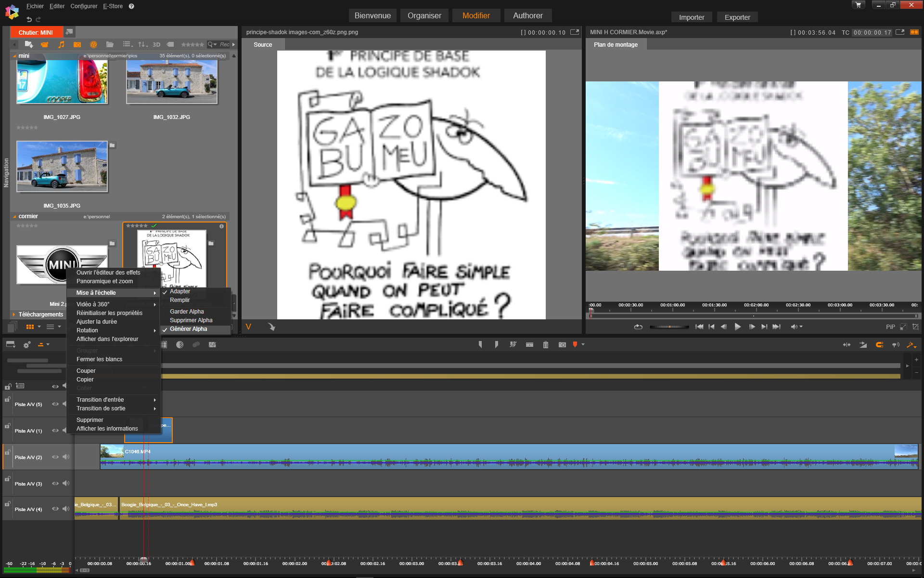This screenshot has width=924, height=578.
Task: Choose Panoramique et zoom menu entry
Action: coord(104,281)
